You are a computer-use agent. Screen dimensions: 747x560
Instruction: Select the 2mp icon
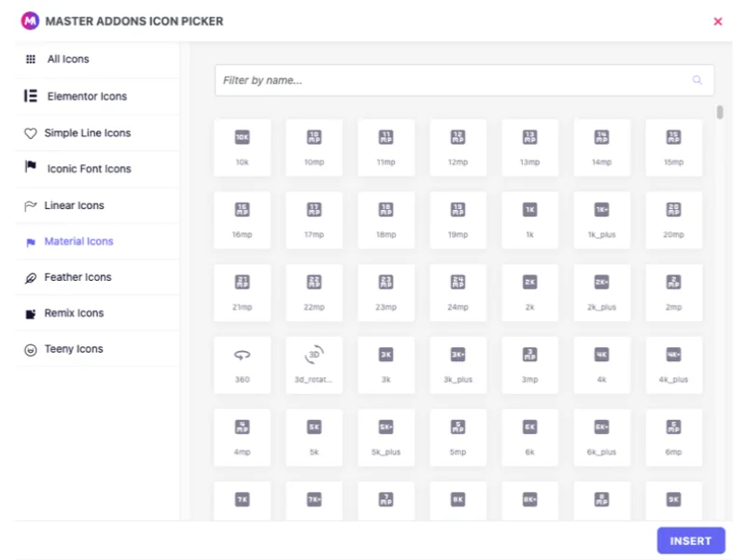coord(673,292)
